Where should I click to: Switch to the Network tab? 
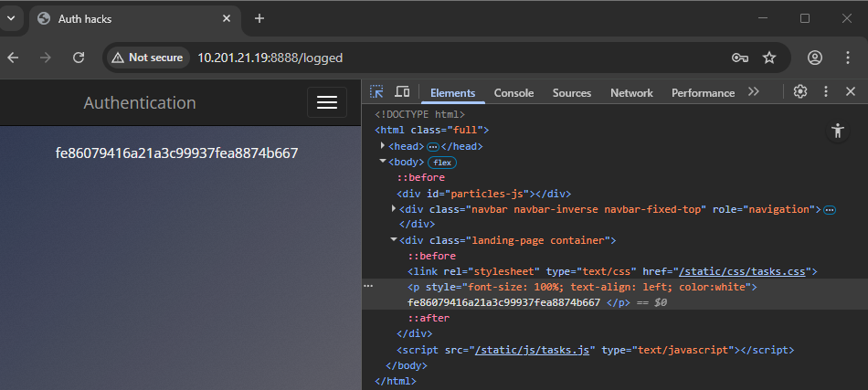pyautogui.click(x=631, y=93)
